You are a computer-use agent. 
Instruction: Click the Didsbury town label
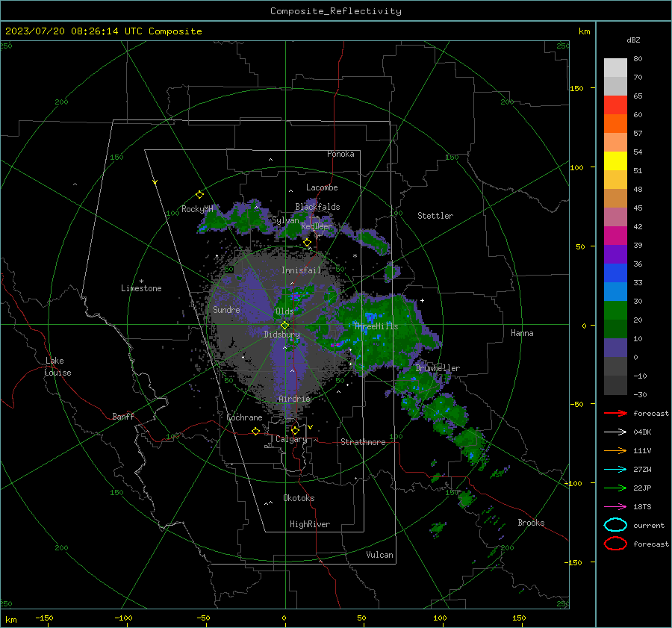[x=281, y=335]
